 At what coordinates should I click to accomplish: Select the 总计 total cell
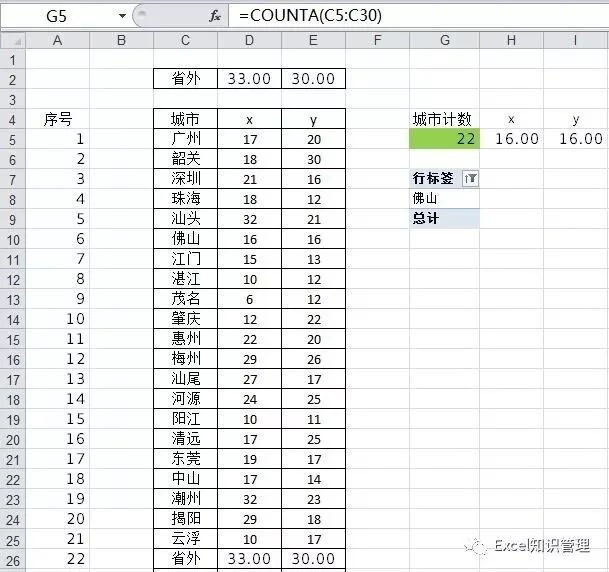coord(445,218)
